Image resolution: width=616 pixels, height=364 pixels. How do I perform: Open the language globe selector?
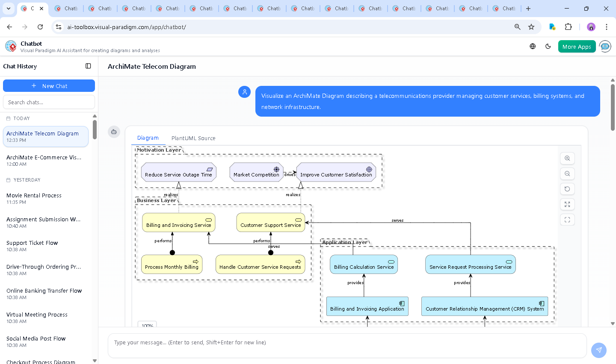click(x=532, y=46)
